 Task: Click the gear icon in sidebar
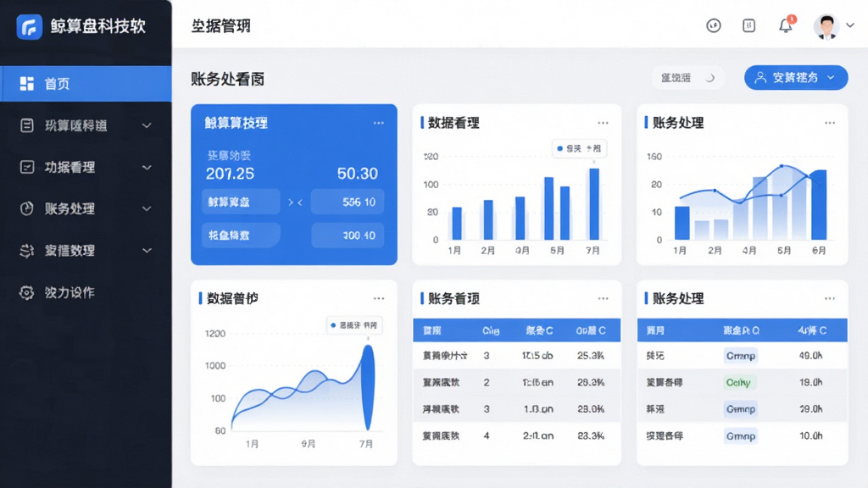pyautogui.click(x=26, y=292)
